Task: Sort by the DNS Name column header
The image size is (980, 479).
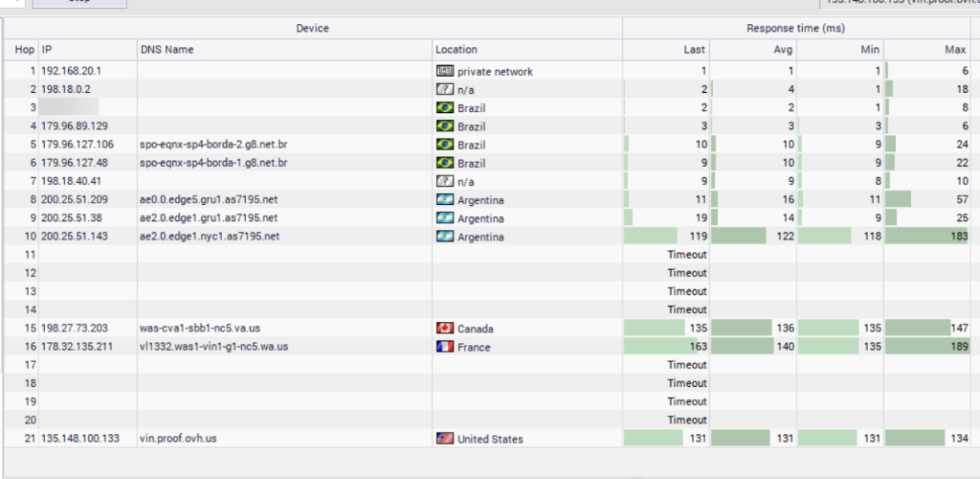Action: pos(284,50)
